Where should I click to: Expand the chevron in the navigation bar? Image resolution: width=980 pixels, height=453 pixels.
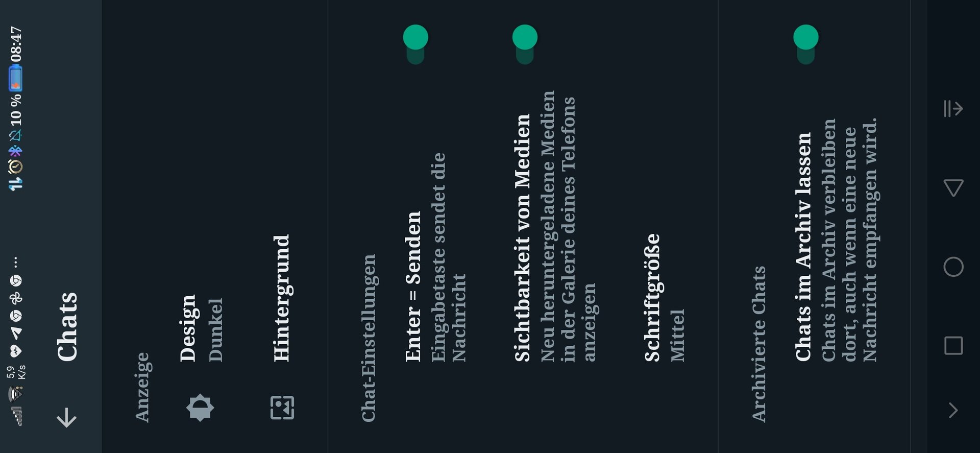(x=953, y=411)
